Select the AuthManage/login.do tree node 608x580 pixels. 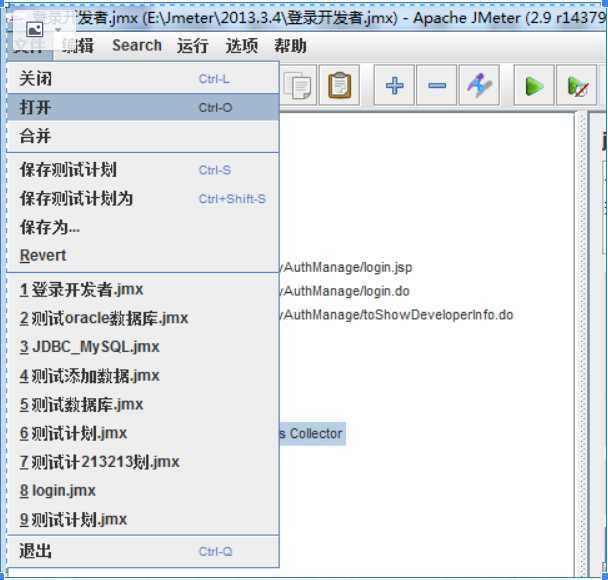click(346, 291)
